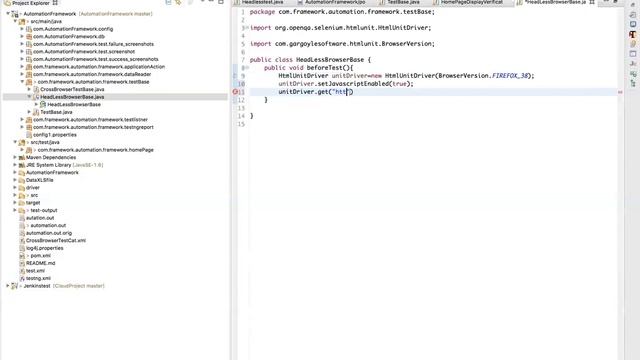Collapse the import block fold on line 3
This screenshot has height=360, width=640.
tap(247, 28)
